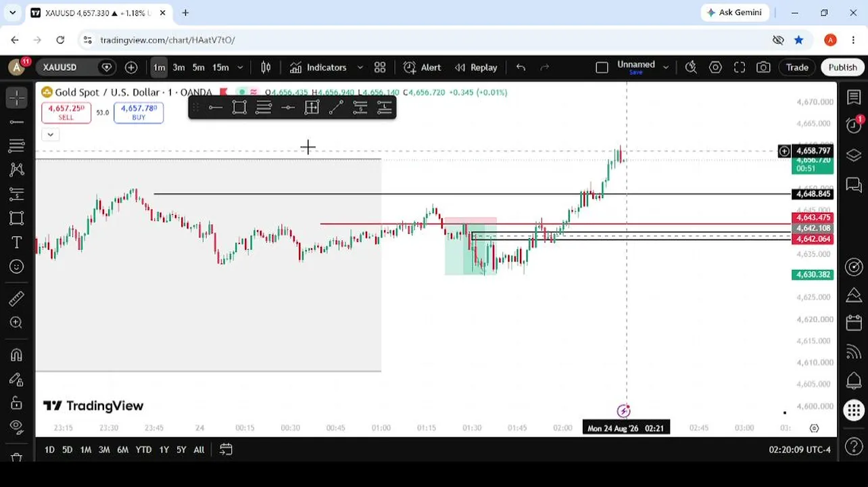
Task: Open the chats speech-bubble icon
Action: 854,184
